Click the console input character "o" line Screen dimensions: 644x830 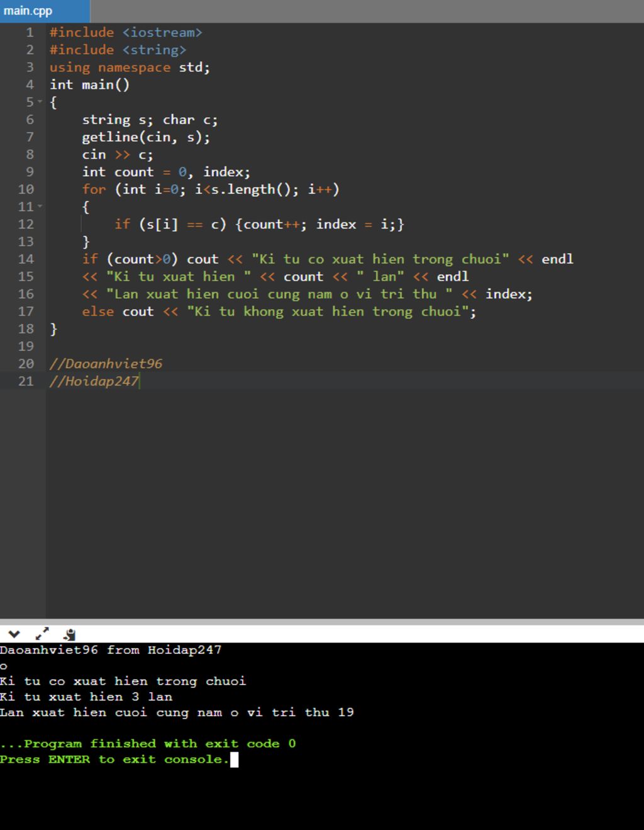[4, 666]
